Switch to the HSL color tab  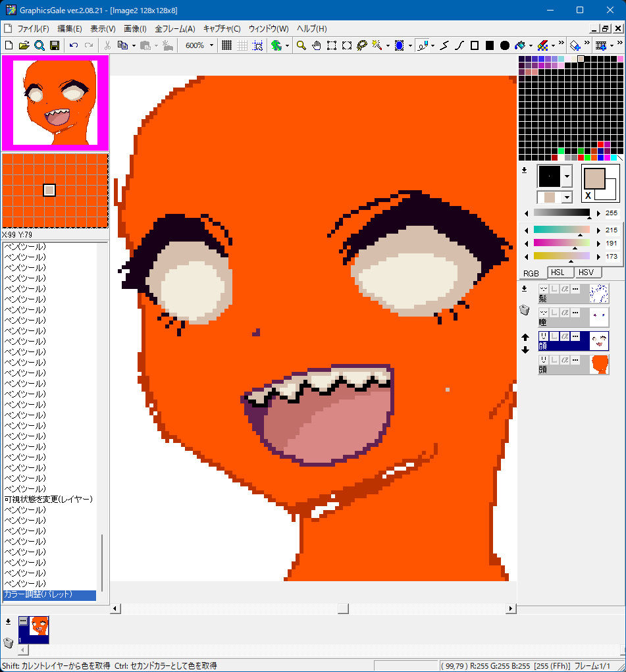558,272
